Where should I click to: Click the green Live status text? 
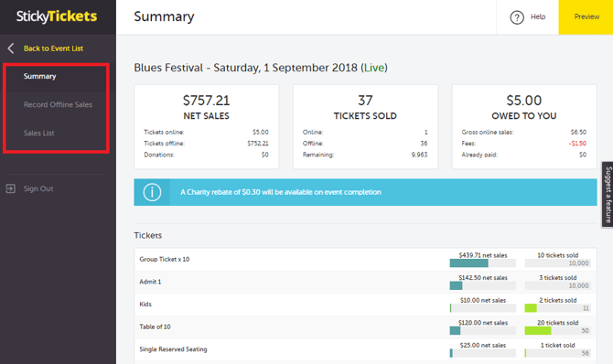(374, 68)
